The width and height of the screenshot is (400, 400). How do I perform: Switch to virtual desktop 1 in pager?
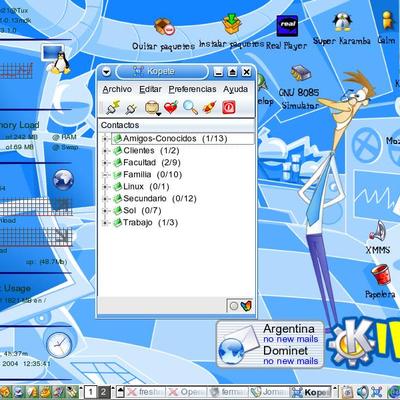click(90, 392)
